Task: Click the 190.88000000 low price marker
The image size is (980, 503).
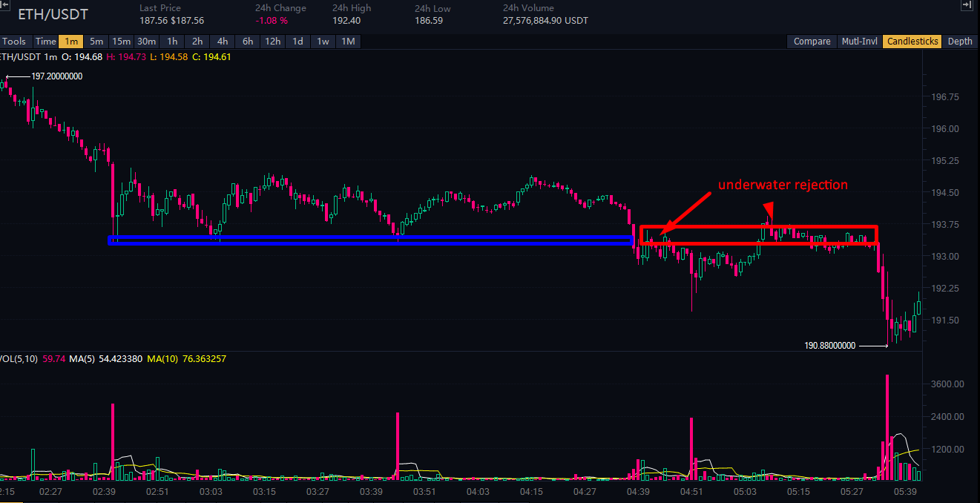Action: click(x=830, y=346)
